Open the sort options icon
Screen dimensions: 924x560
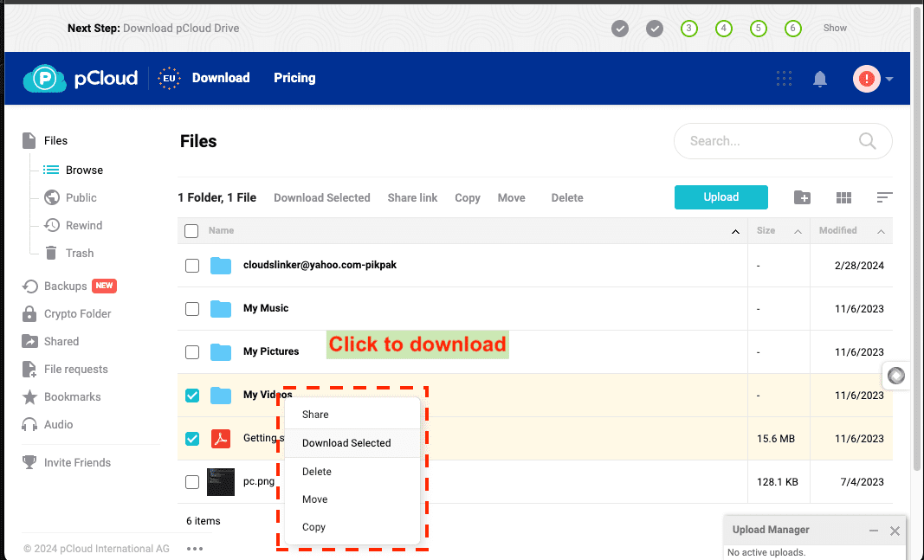click(x=884, y=197)
